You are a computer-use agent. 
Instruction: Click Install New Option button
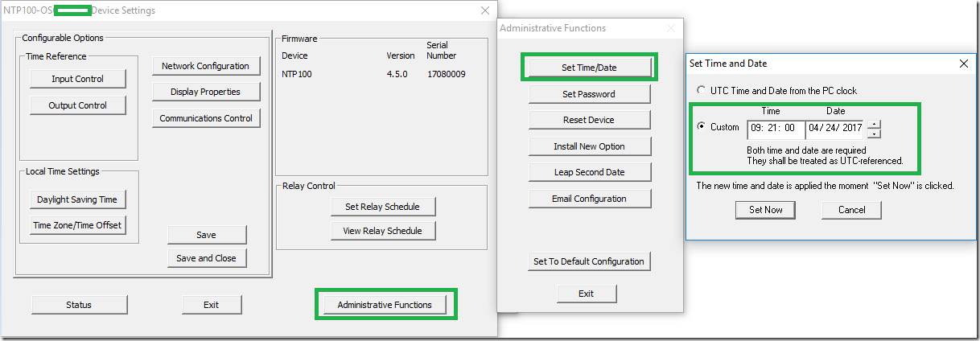pyautogui.click(x=589, y=146)
